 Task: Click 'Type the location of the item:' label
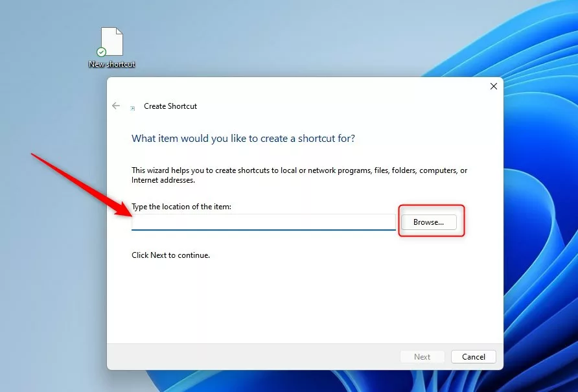pyautogui.click(x=181, y=207)
